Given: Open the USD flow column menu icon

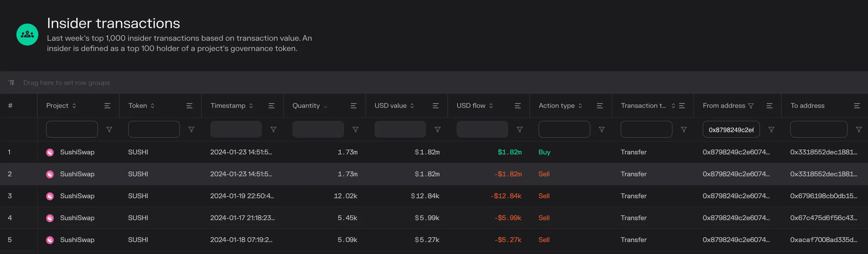Looking at the screenshot, I should [518, 106].
